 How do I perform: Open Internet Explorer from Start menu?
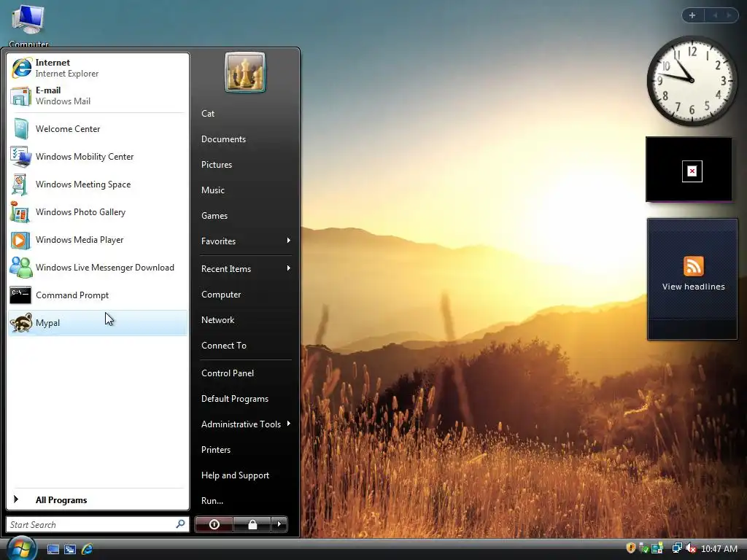click(x=98, y=68)
